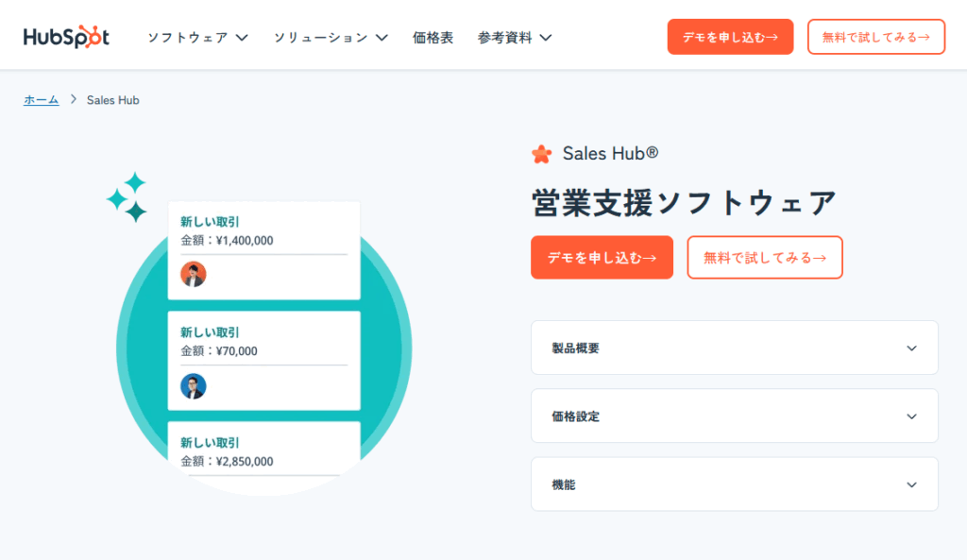Click the chevron in 機能 row
This screenshot has width=967, height=560.
coord(911,484)
